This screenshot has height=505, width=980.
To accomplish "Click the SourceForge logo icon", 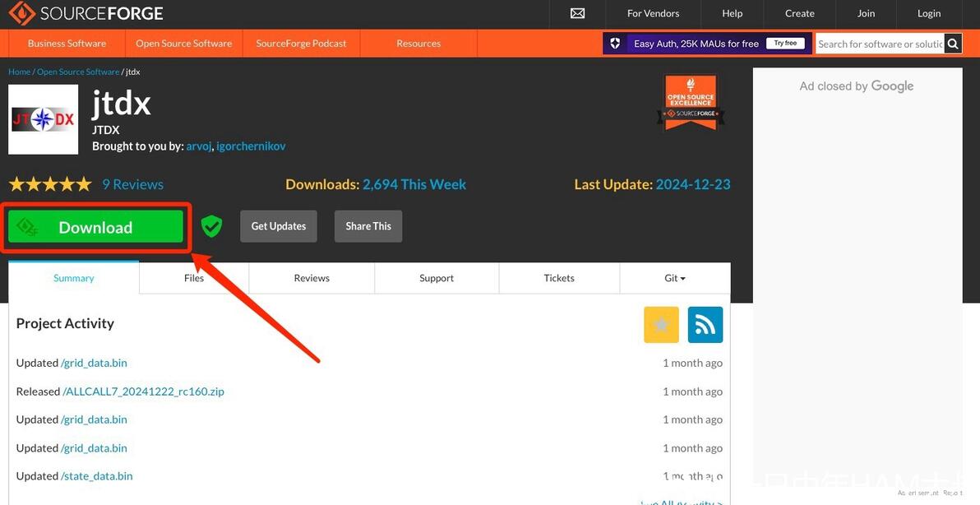I will (x=22, y=13).
